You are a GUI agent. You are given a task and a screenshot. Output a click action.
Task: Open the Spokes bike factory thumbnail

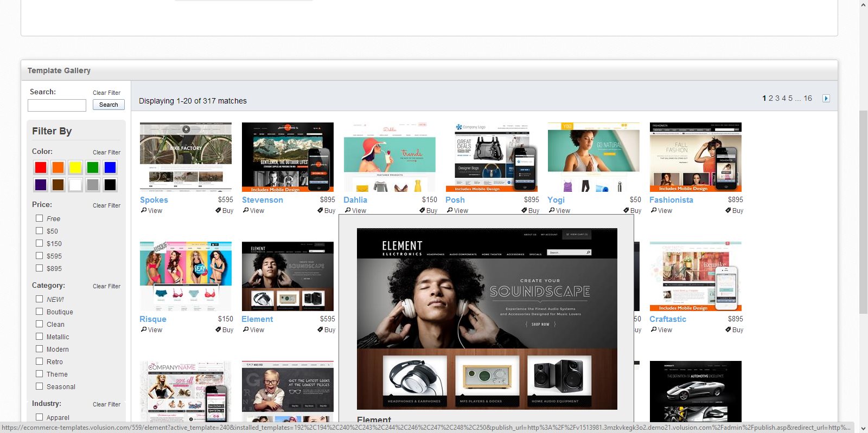tap(186, 157)
